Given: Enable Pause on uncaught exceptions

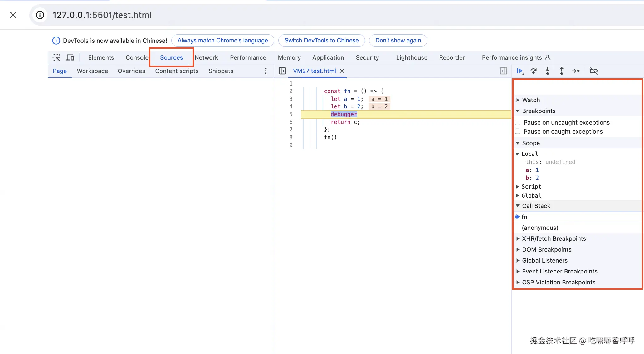Looking at the screenshot, I should [518, 122].
